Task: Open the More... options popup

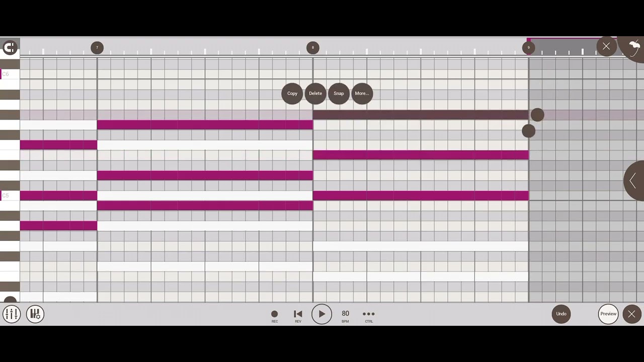Action: [x=362, y=94]
